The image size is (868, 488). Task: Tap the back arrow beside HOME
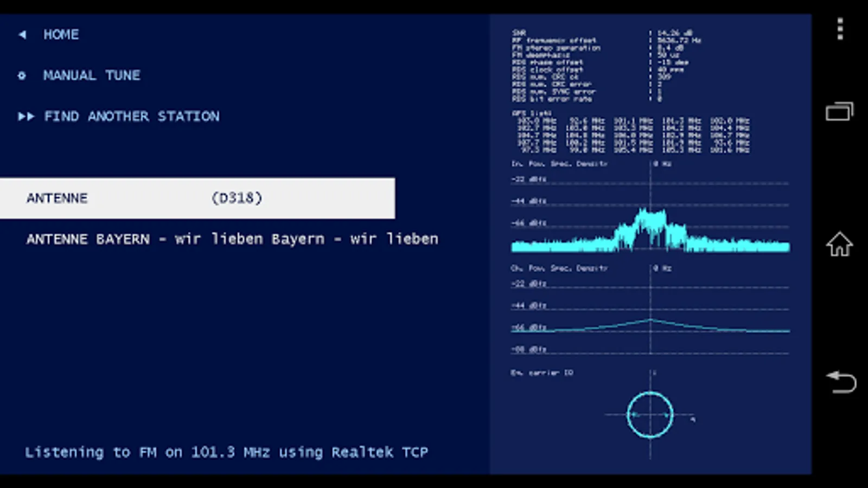pos(22,35)
